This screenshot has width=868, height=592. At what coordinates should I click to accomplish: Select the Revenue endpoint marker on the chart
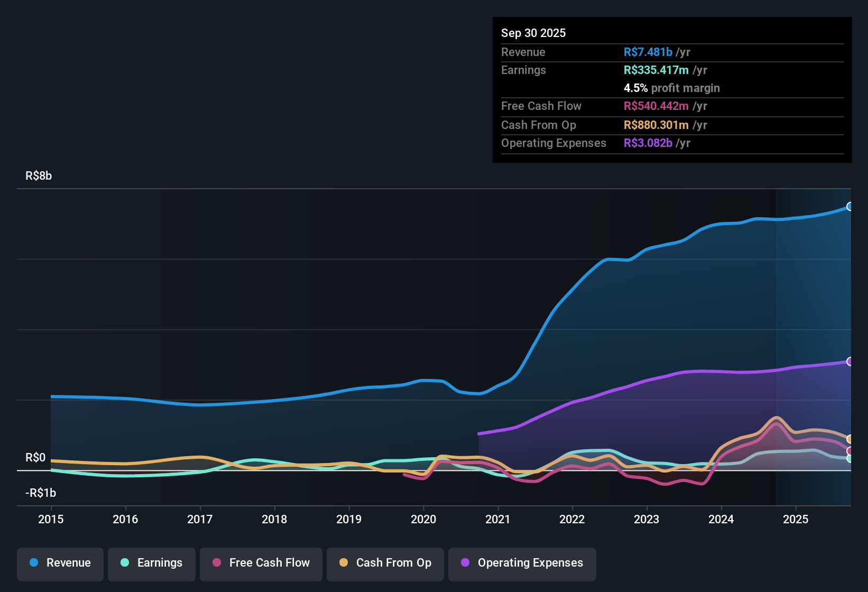[x=850, y=206]
